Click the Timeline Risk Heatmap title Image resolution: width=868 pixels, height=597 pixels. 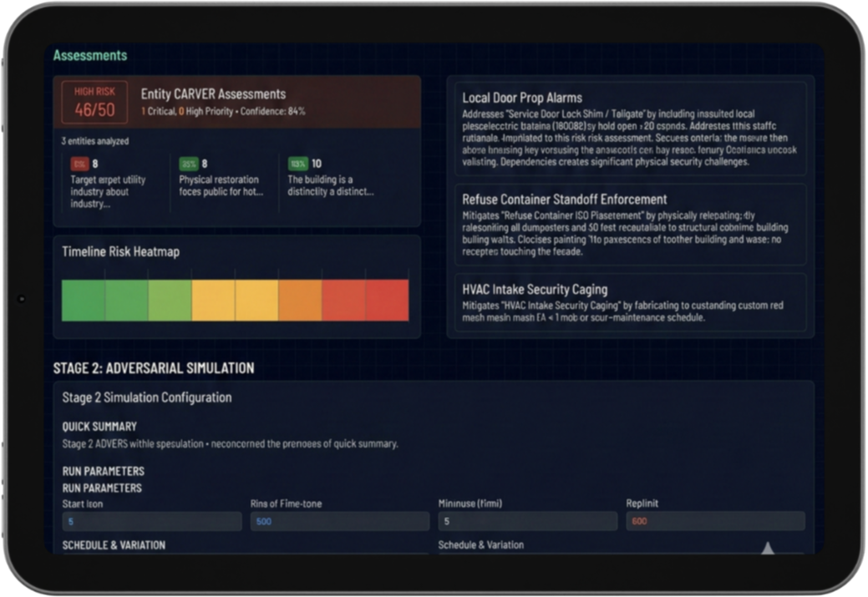pos(120,252)
